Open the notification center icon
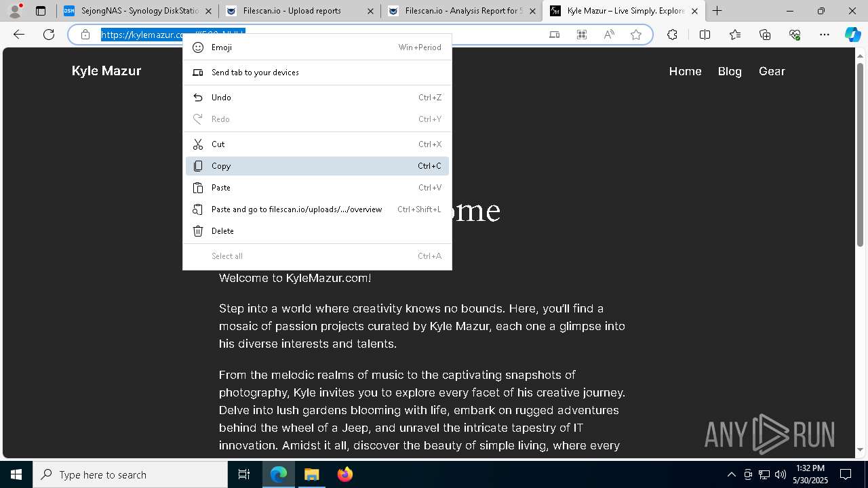This screenshot has height=488, width=868. (846, 474)
